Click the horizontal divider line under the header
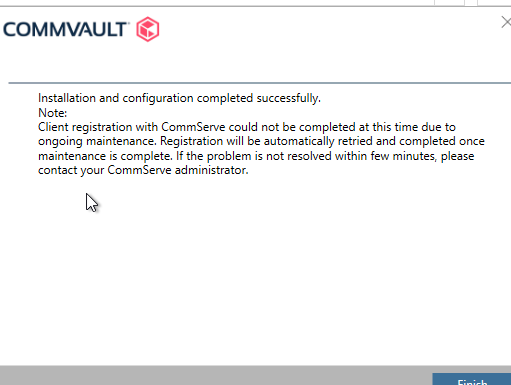This screenshot has width=511, height=385. pyautogui.click(x=260, y=83)
